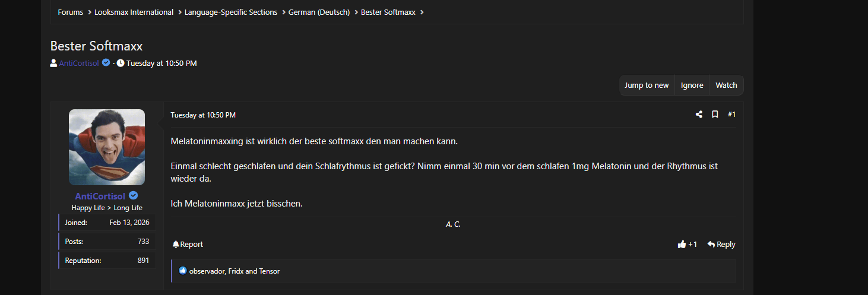Viewport: 868px width, 295px height.
Task: Toggle Watch on this thread
Action: (x=726, y=85)
